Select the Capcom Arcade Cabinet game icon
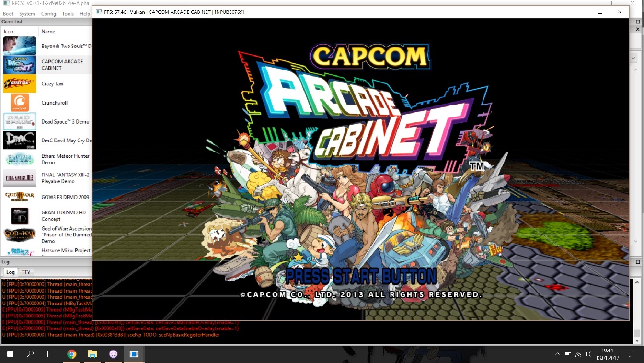The image size is (644, 363). (x=20, y=65)
